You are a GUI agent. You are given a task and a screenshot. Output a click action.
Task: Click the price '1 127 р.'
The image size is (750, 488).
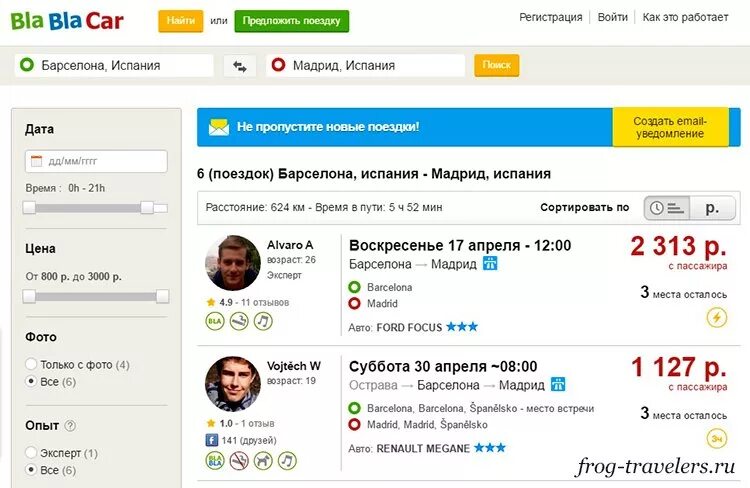tap(678, 367)
